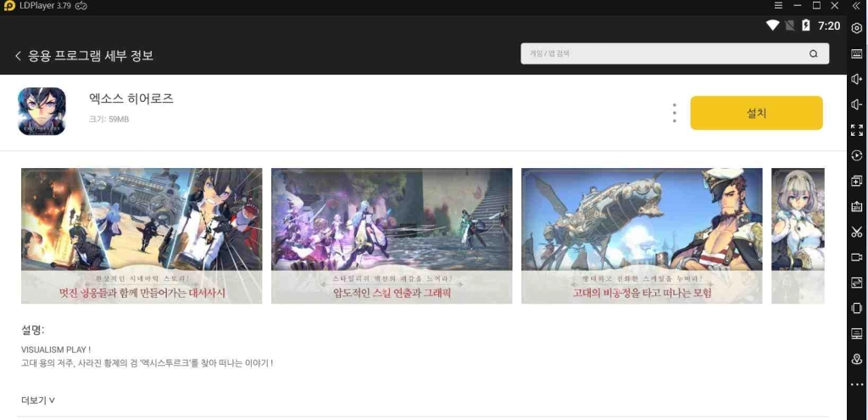Open the shared folder transfer icon in sidebar
The height and width of the screenshot is (420, 868).
tap(856, 283)
